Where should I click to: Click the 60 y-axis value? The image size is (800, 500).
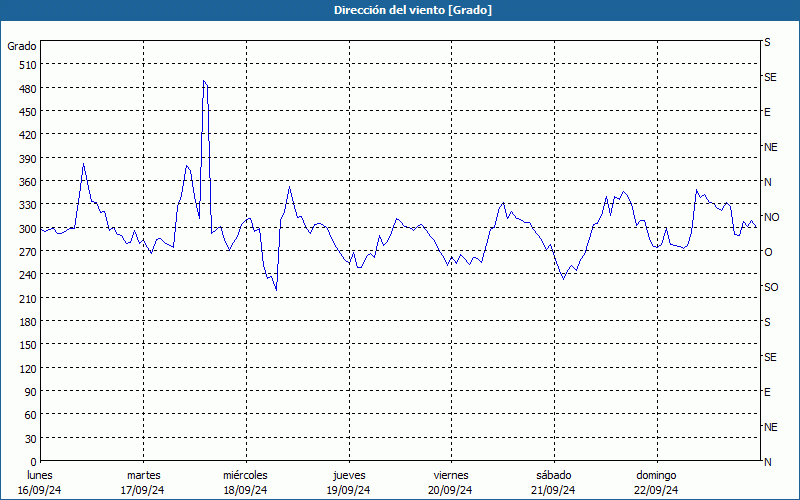(31, 415)
